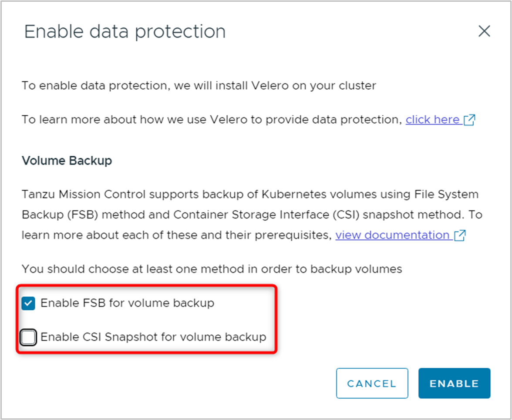Viewport: 512px width, 420px height.
Task: Click the 'Tanzu Mission Control' phrase
Action: tap(85, 194)
